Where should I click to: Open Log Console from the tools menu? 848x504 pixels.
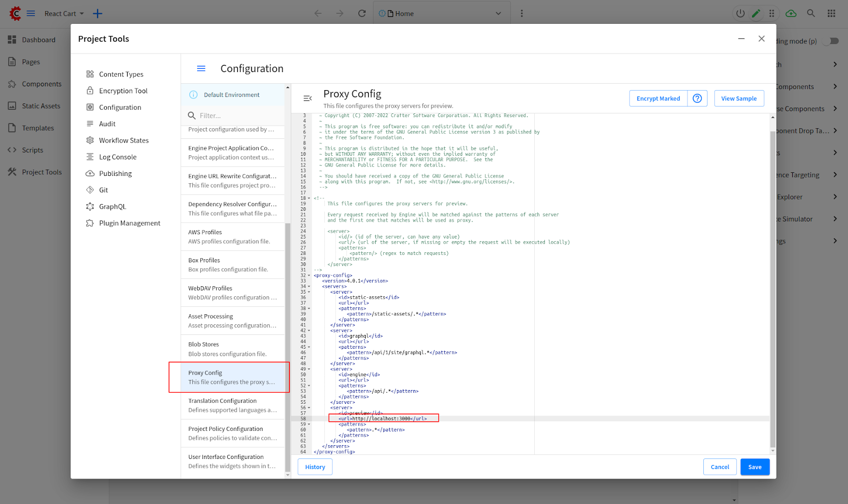[x=118, y=157]
